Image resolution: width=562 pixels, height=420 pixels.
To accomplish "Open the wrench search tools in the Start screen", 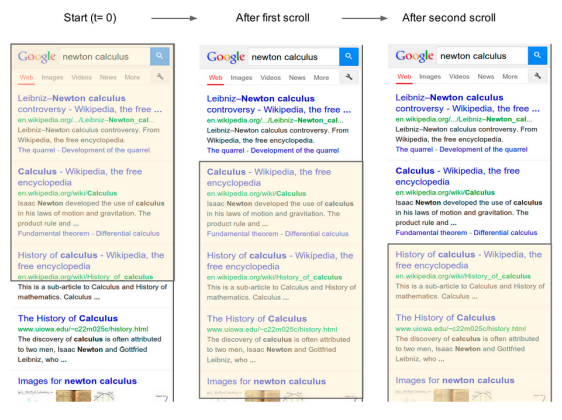I will (160, 76).
